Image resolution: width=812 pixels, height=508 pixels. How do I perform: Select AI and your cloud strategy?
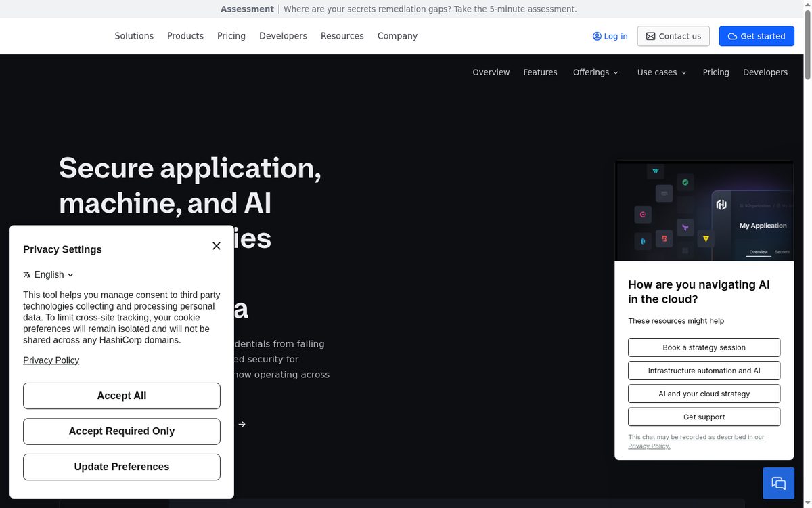704,394
